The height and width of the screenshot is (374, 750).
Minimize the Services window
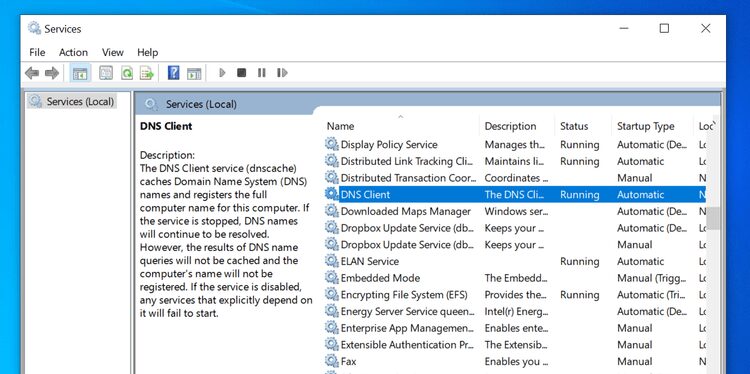tap(624, 28)
